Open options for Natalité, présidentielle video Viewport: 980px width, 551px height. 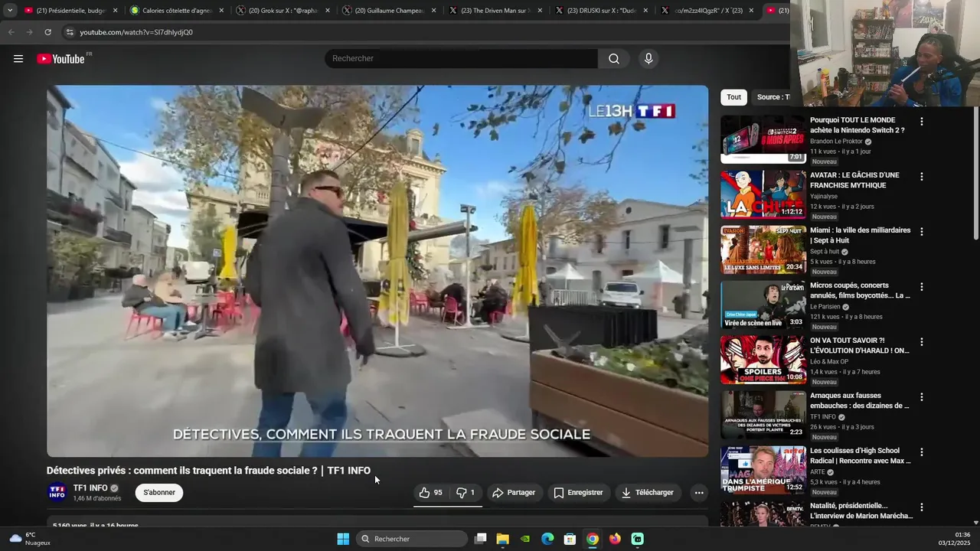click(922, 507)
